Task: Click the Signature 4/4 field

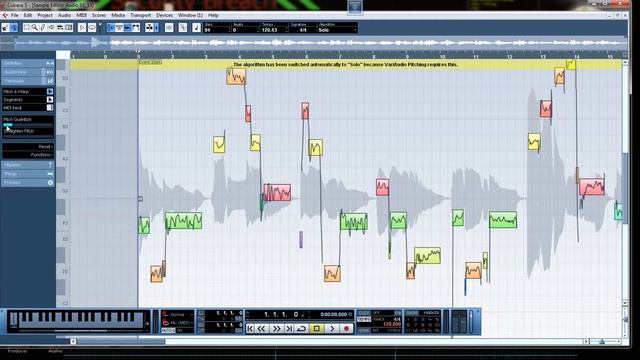Action: click(303, 30)
